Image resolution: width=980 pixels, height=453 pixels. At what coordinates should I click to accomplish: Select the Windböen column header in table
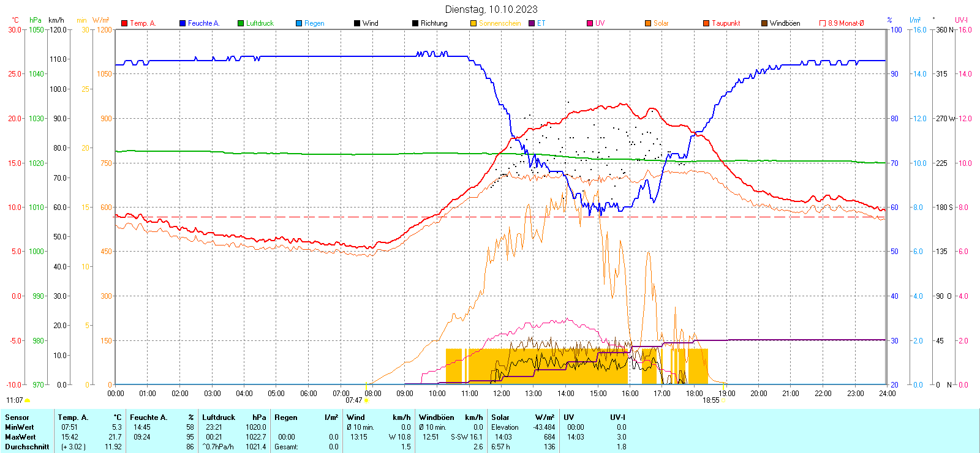[437, 417]
